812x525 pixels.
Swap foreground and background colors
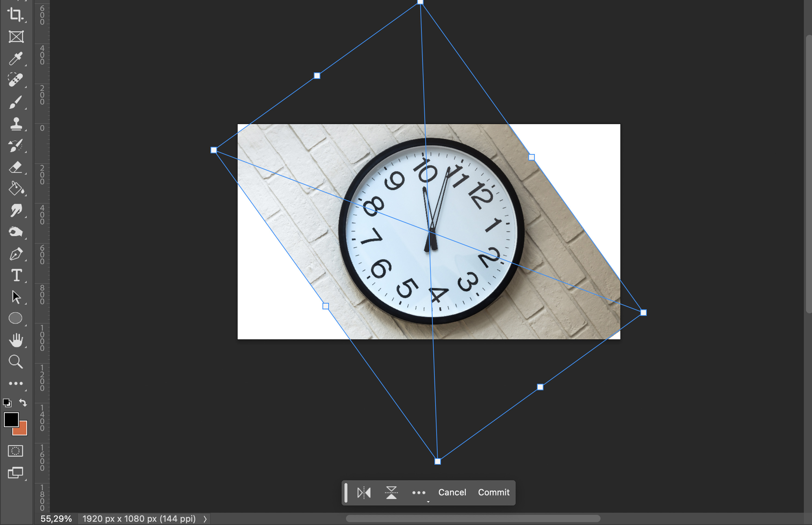pos(23,403)
